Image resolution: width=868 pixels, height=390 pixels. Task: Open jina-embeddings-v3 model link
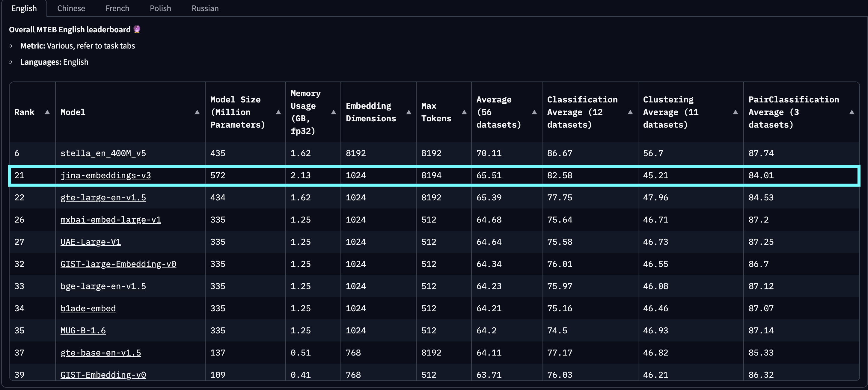point(106,176)
